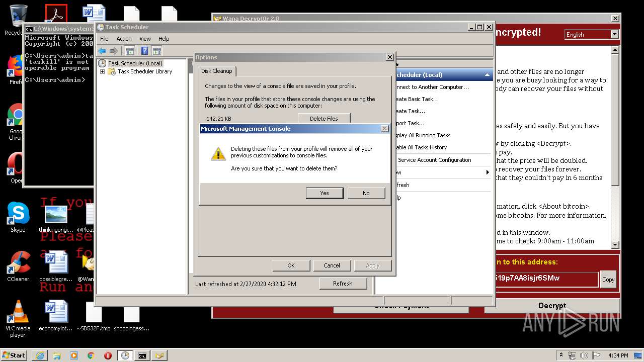Select thinkingorigi image file on desktop
Viewport: 644px width, 362px height.
[56, 218]
